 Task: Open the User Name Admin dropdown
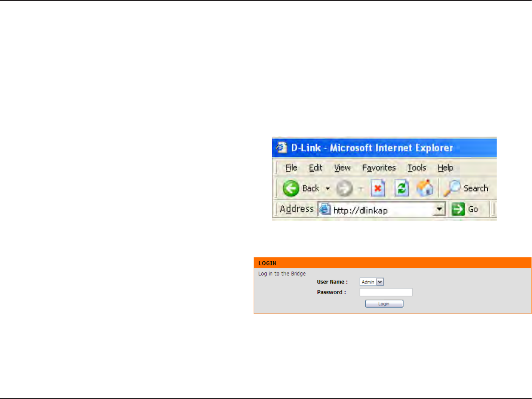pos(372,282)
